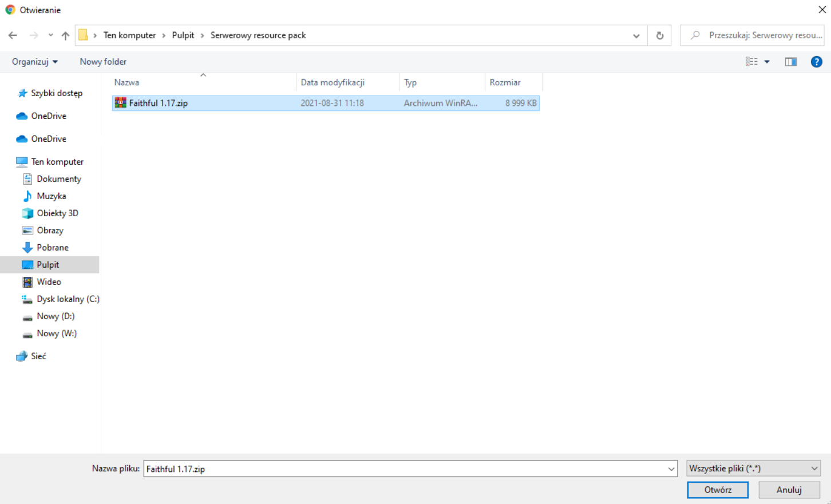
Task: Refresh the current folder view
Action: click(x=659, y=35)
